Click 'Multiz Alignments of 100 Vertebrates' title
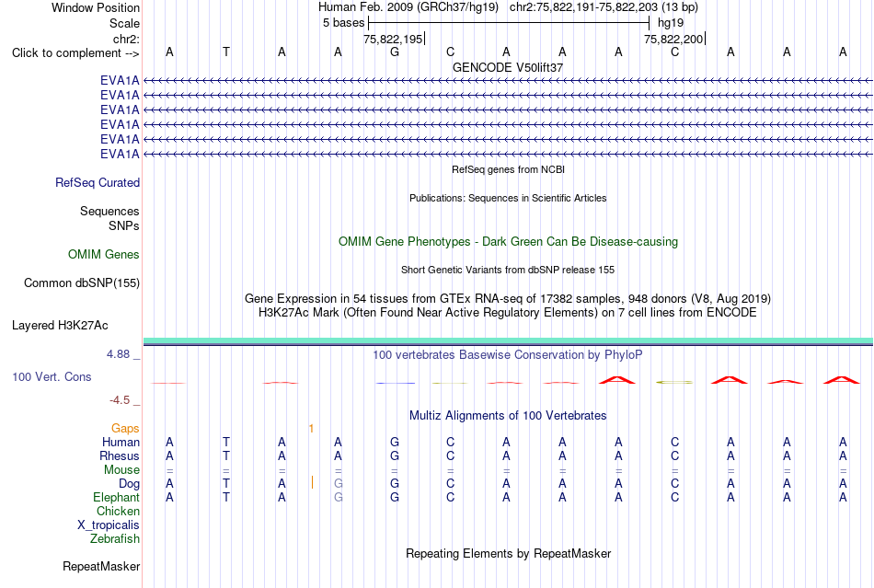 coord(508,416)
